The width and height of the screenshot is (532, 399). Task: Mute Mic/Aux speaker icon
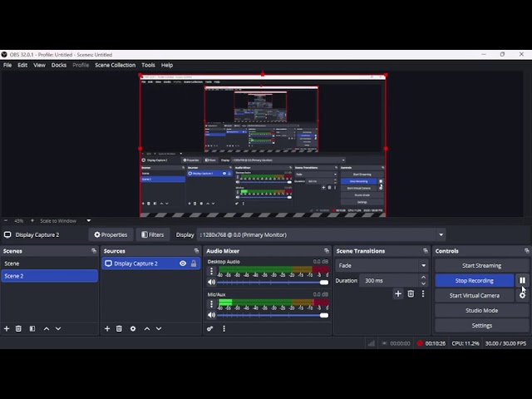(x=211, y=315)
